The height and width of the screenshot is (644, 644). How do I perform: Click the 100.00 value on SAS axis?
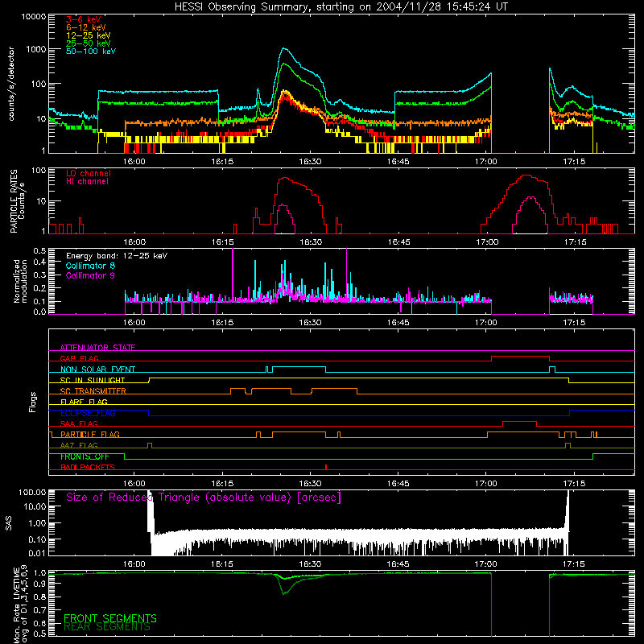point(32,492)
